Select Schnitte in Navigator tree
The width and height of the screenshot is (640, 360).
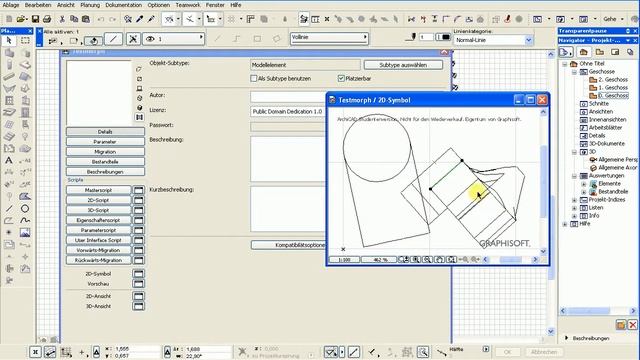(599, 104)
